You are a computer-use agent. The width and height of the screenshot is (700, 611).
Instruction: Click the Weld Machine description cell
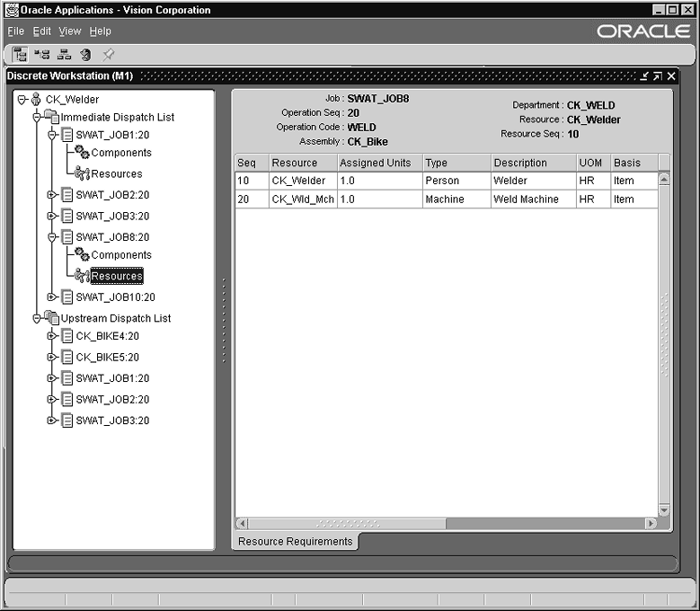point(534,199)
